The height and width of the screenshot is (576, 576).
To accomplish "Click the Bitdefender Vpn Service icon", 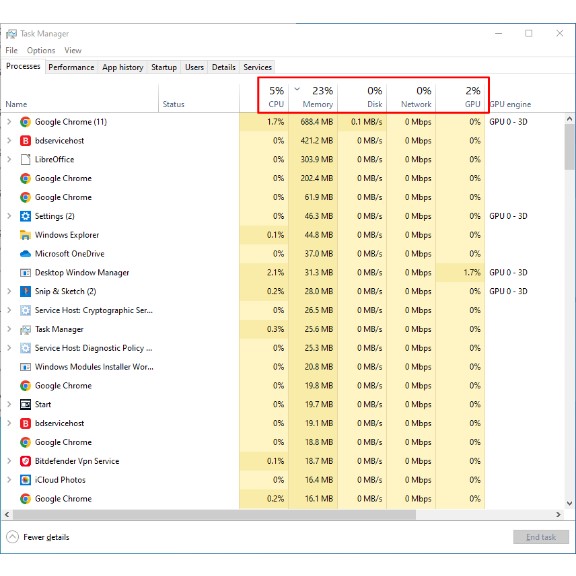I will 25,461.
